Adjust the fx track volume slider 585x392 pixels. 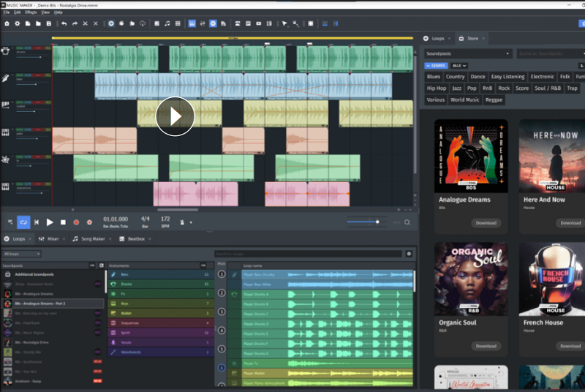[x=30, y=165]
